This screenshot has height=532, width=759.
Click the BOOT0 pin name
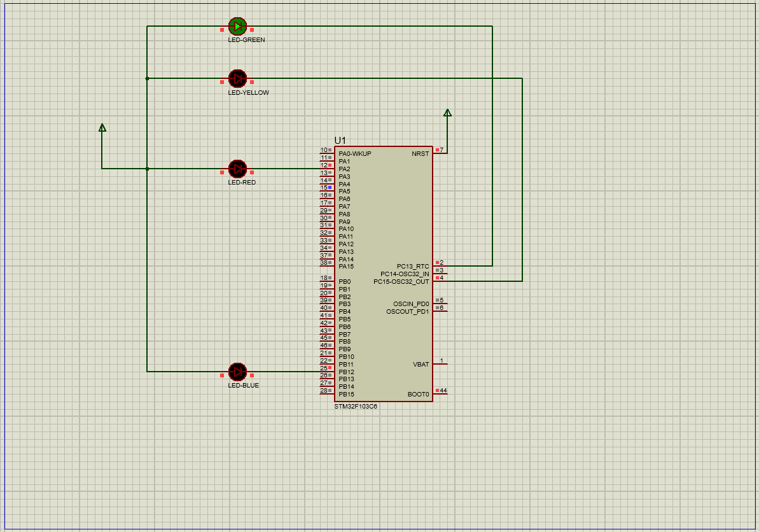(418, 395)
